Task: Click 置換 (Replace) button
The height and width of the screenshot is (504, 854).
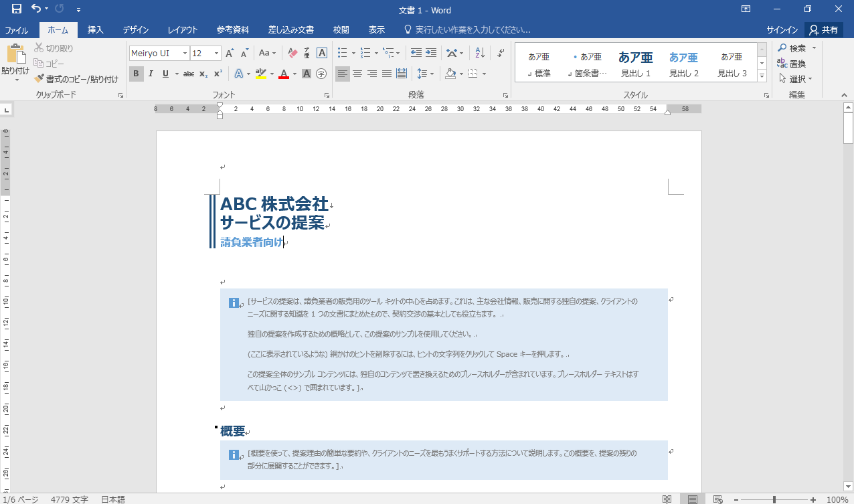Action: click(x=792, y=64)
